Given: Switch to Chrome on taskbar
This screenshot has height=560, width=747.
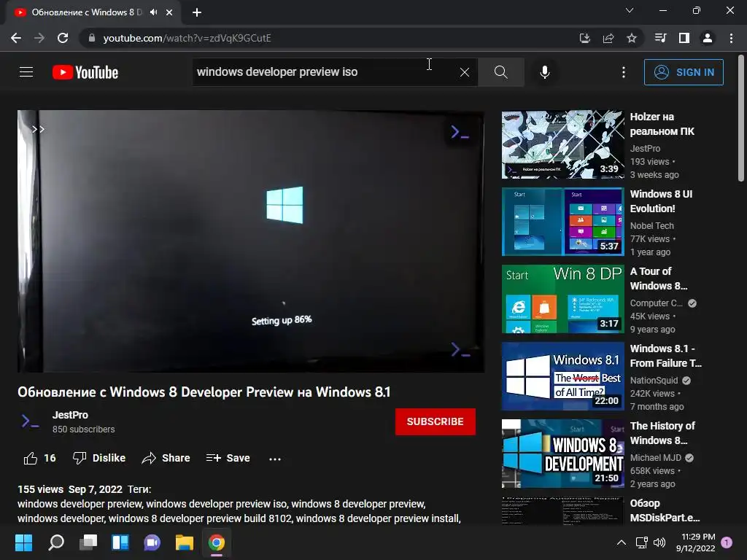Looking at the screenshot, I should click(x=216, y=542).
